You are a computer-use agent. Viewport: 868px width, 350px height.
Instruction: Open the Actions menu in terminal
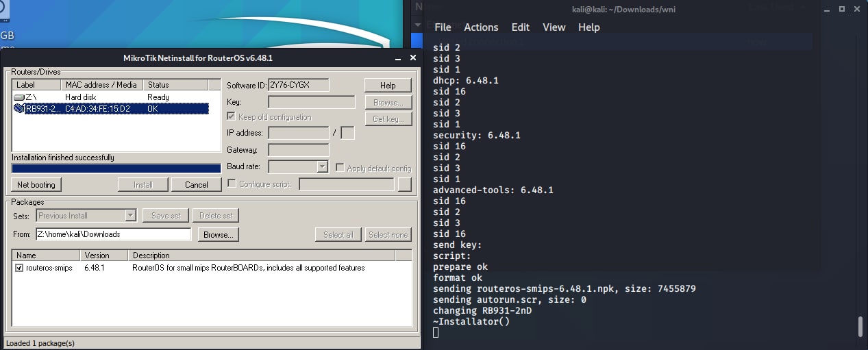481,27
